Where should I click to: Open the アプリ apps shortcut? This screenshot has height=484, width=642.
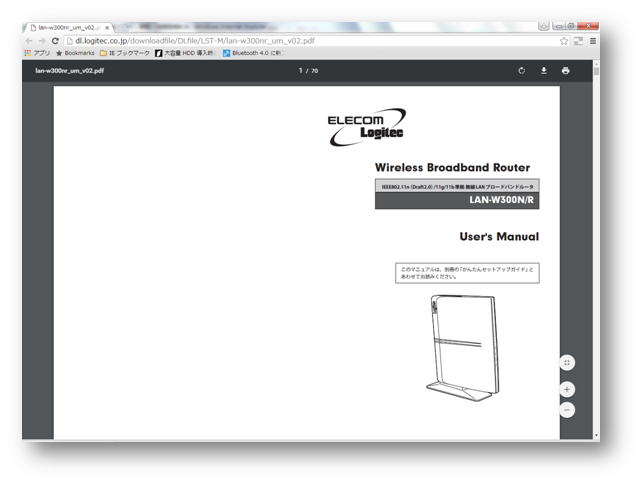[37, 53]
